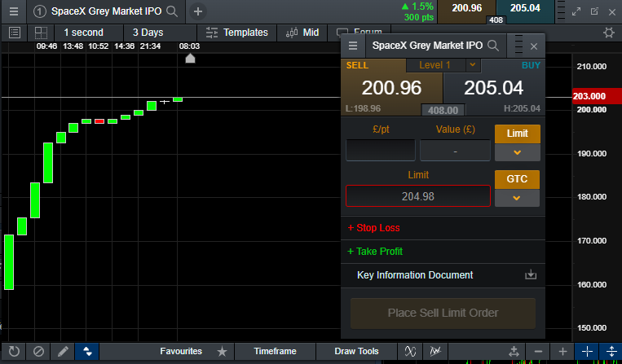
Task: Search instrument in order ticket
Action: (493, 46)
